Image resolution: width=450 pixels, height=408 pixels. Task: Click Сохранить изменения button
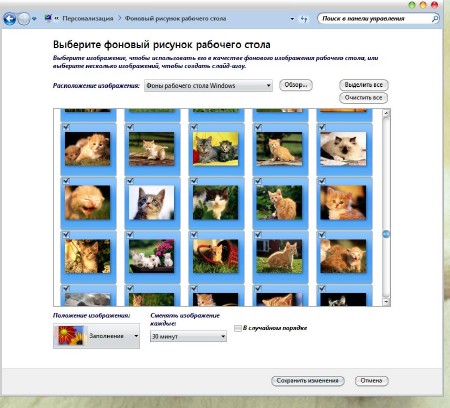pyautogui.click(x=308, y=381)
